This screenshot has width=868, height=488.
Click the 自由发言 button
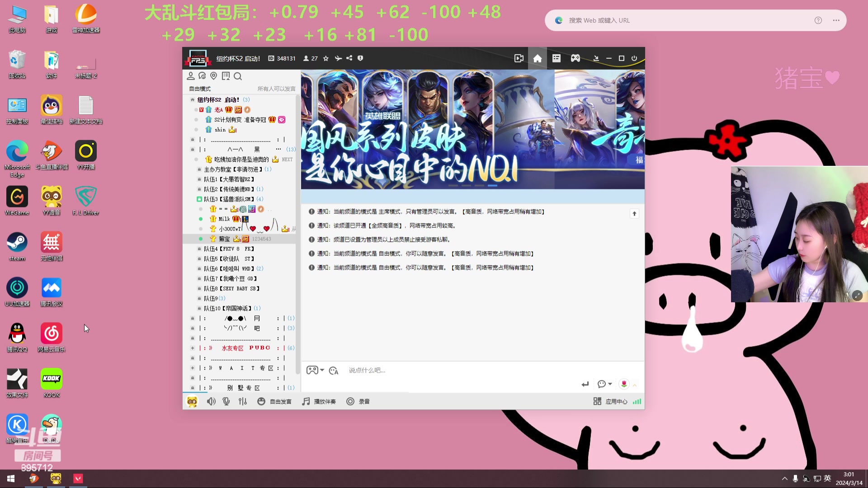tap(280, 401)
